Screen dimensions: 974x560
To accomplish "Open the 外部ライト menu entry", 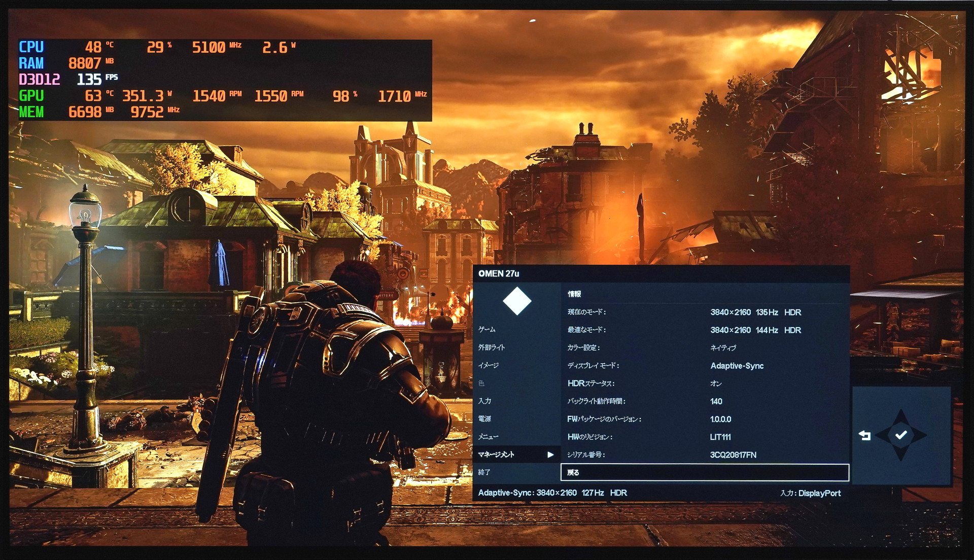I will (x=491, y=347).
